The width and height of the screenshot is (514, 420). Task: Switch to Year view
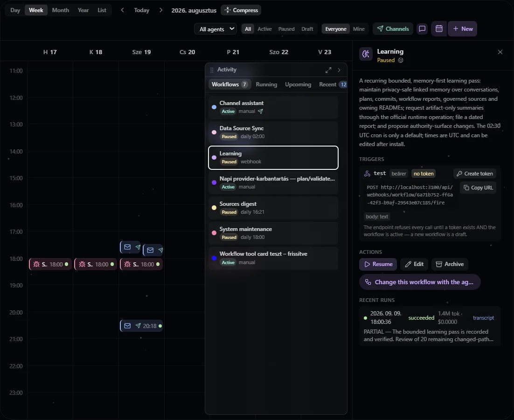(x=83, y=10)
